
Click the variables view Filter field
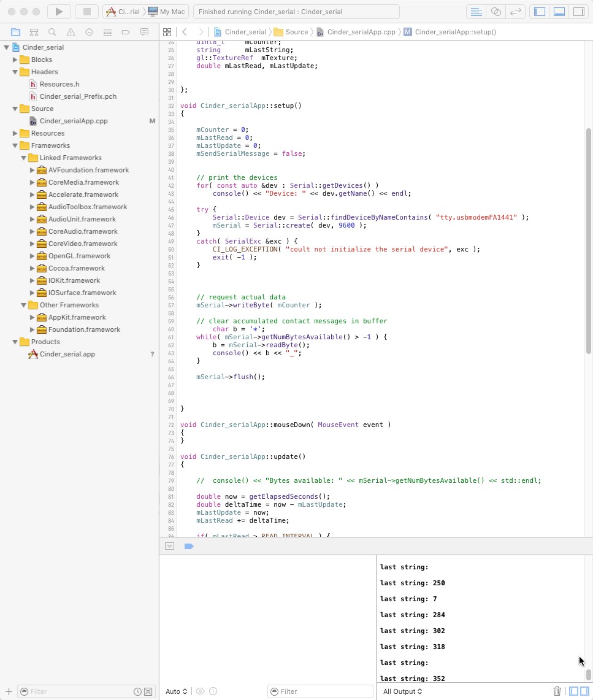click(320, 691)
